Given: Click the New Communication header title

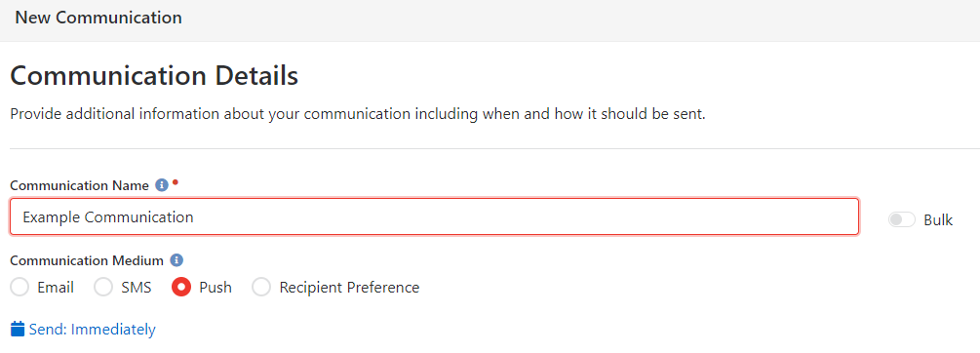Looking at the screenshot, I should (x=98, y=19).
